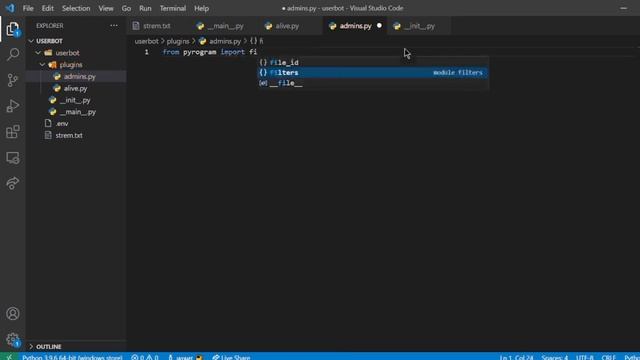The image size is (640, 360).
Task: Open Terminal menu
Action: (173, 8)
